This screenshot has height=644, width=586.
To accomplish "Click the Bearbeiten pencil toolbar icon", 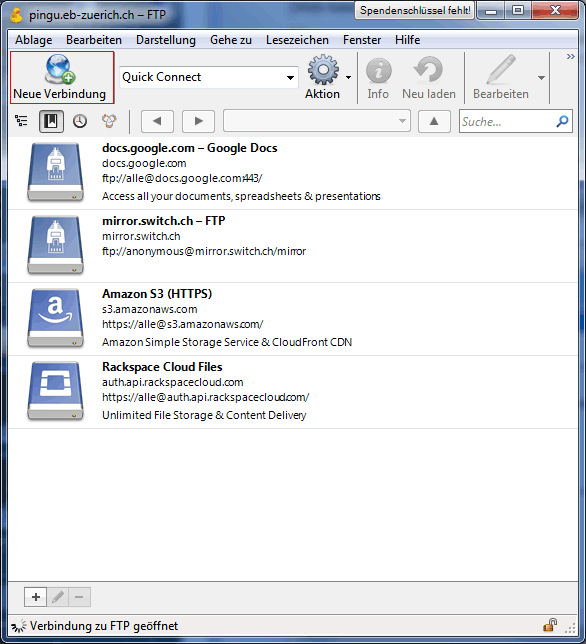I will [501, 69].
